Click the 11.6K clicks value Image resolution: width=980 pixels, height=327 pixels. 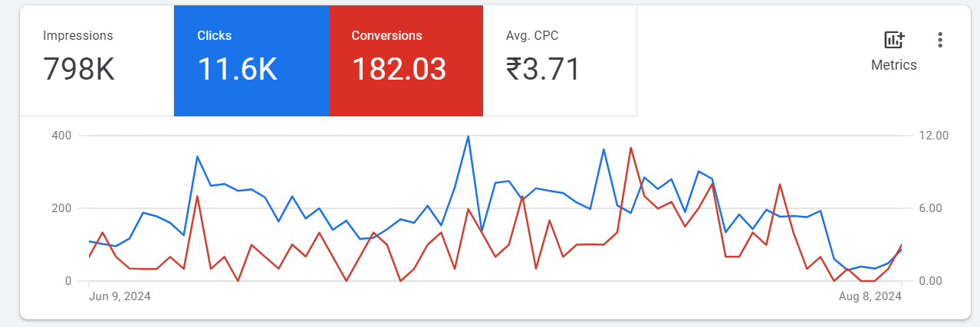pyautogui.click(x=237, y=70)
